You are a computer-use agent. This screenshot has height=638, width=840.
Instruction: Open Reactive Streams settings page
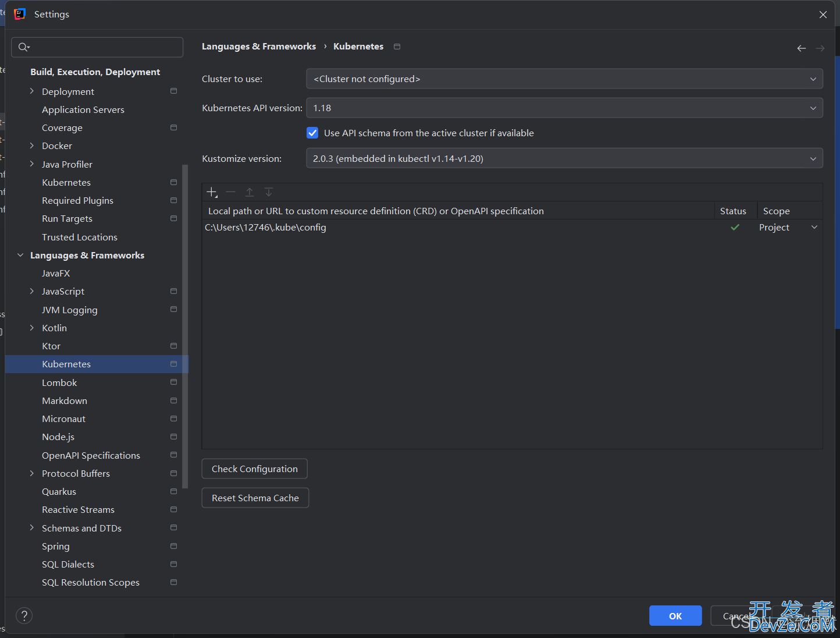(78, 509)
